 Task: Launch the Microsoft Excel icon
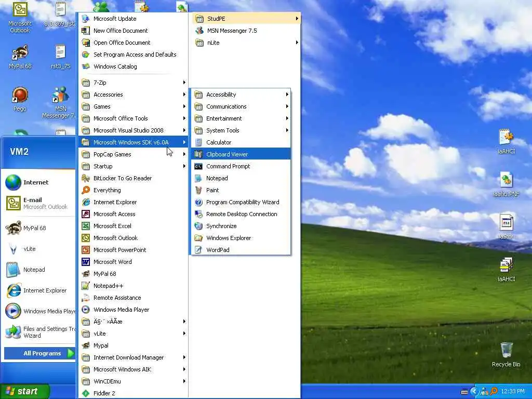pos(86,226)
